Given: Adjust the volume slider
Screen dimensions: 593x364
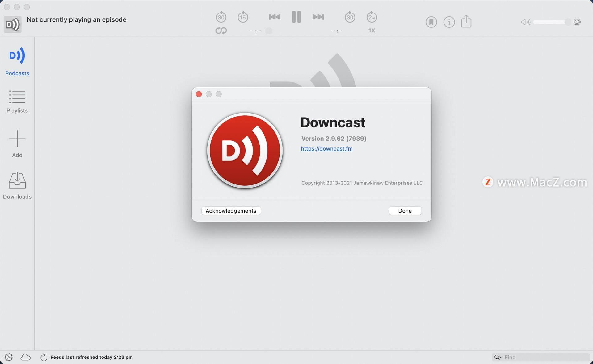Looking at the screenshot, I should click(551, 22).
